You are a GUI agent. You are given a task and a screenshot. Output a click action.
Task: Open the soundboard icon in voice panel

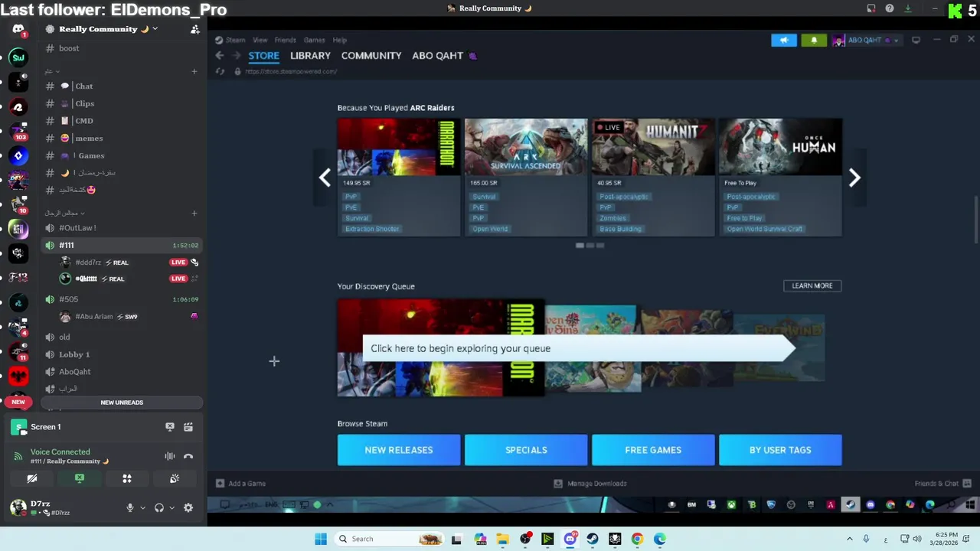click(x=175, y=479)
